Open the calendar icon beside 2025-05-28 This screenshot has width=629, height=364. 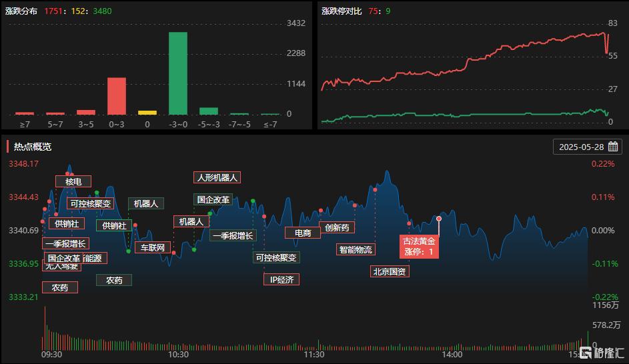612,146
